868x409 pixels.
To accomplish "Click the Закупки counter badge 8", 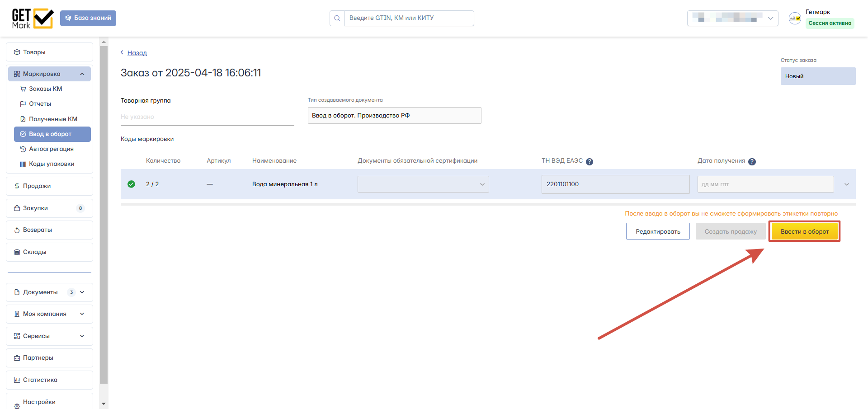I will click(x=80, y=208).
